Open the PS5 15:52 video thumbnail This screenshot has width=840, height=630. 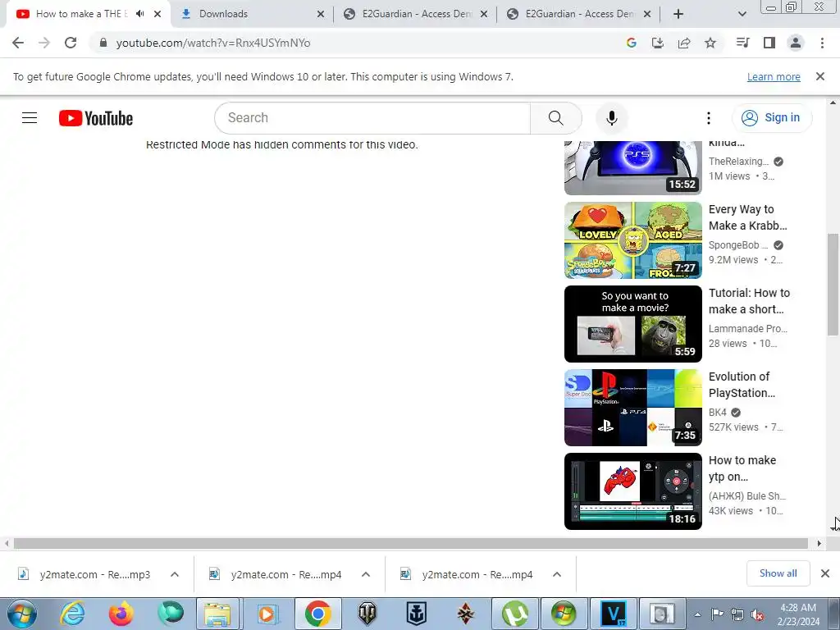pyautogui.click(x=632, y=167)
